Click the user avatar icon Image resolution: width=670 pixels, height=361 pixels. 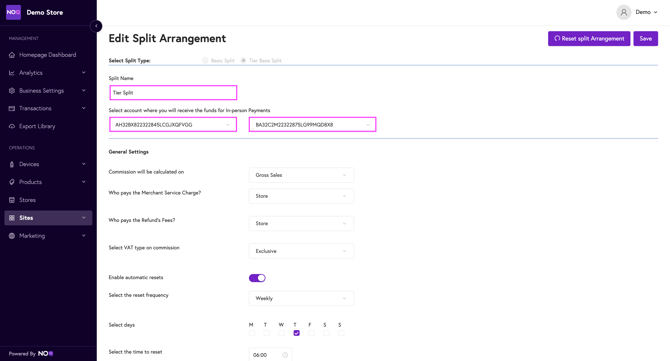coord(623,12)
